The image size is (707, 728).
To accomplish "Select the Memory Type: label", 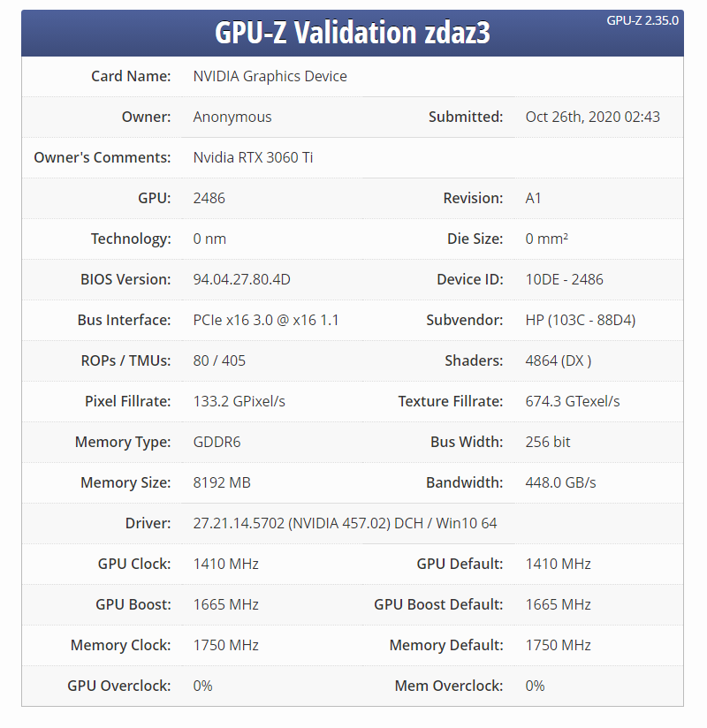I will coord(123,442).
